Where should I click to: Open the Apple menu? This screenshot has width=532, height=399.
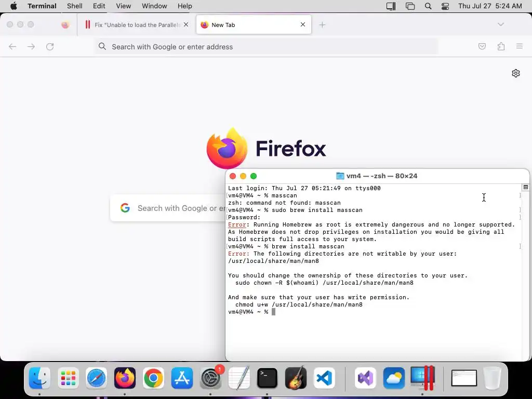point(14,6)
